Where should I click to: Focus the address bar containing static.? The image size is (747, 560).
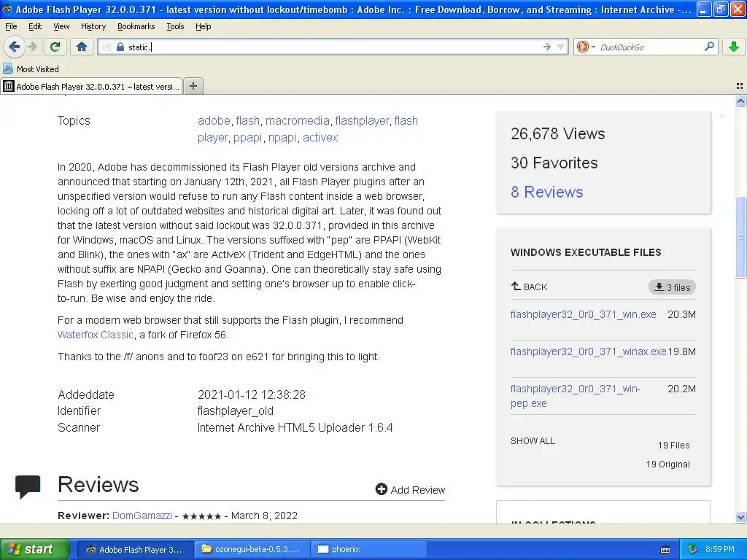tap(333, 47)
